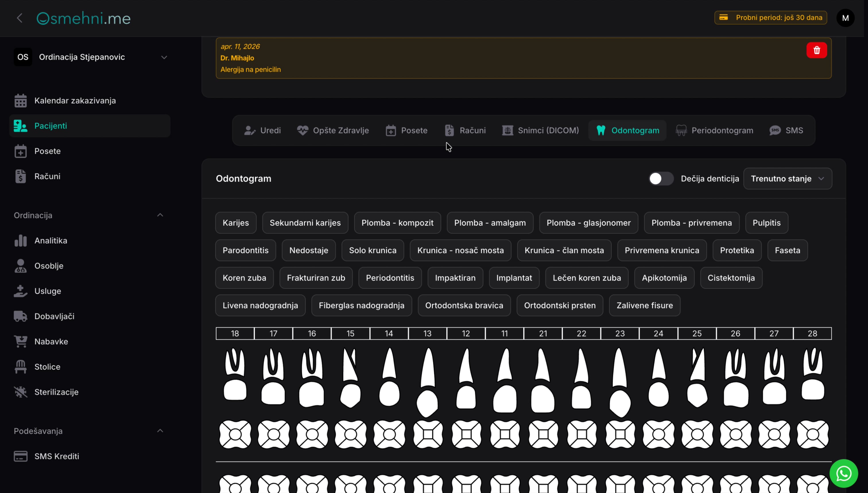Switch to the Snimci (DICOM) tab

pyautogui.click(x=540, y=130)
